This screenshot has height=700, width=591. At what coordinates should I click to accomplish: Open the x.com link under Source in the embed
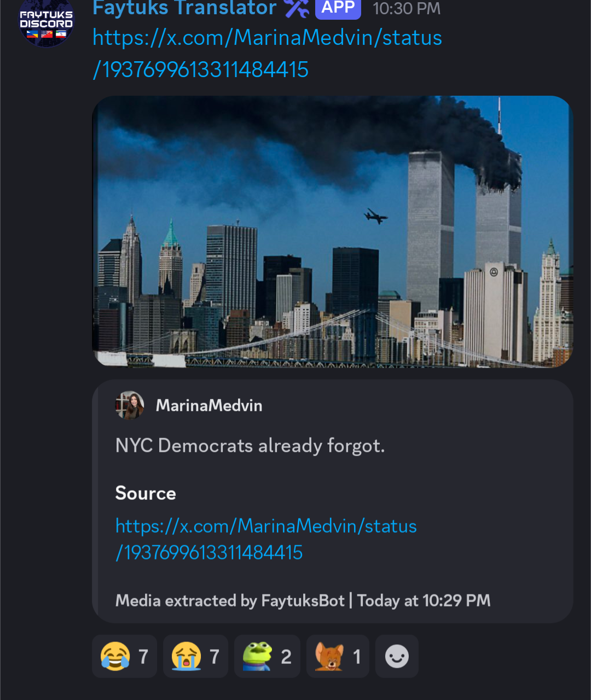tap(266, 539)
